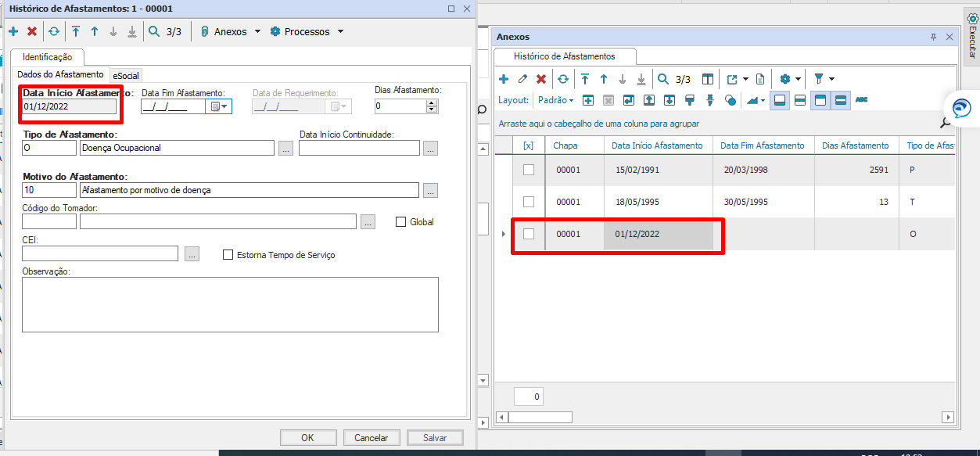980x456 pixels.
Task: Click document report icon in Anexos toolbar
Action: coord(759,79)
